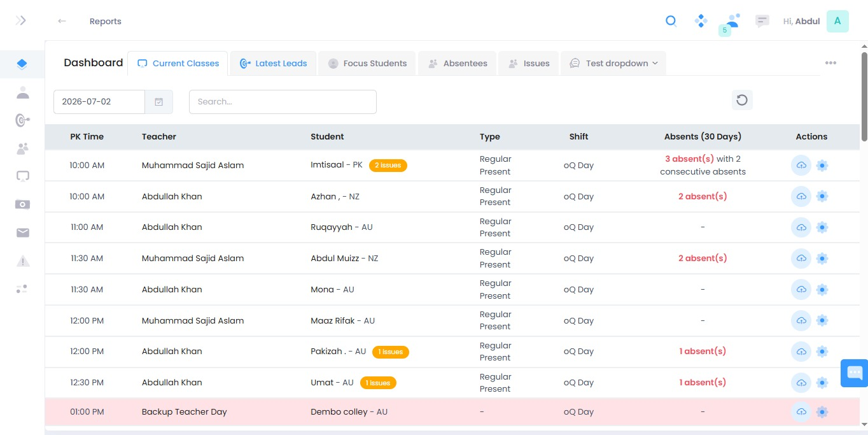The height and width of the screenshot is (435, 868).
Task: Click the cloud upload icon for Azhan
Action: tap(801, 196)
